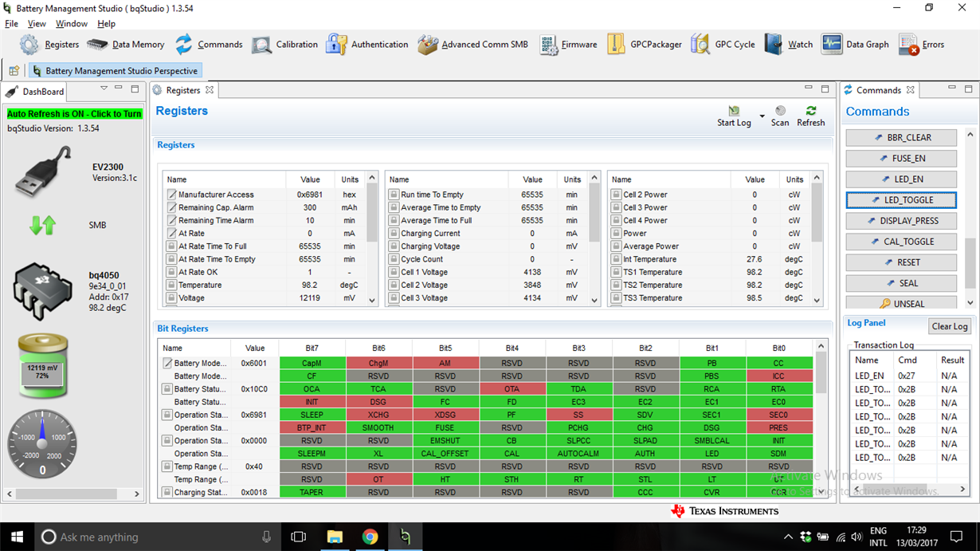Click the RESET command button
The height and width of the screenshot is (551, 980).
(901, 262)
